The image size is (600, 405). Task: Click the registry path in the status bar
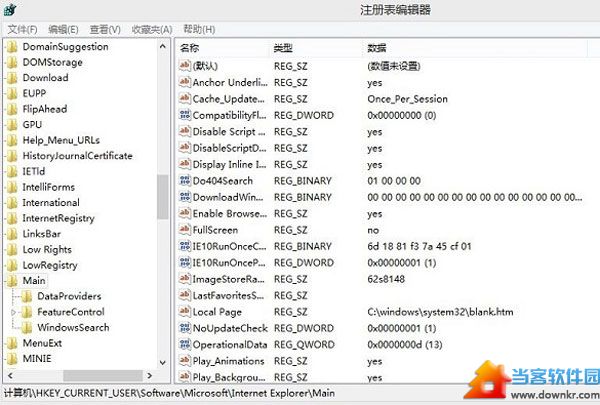[170, 393]
